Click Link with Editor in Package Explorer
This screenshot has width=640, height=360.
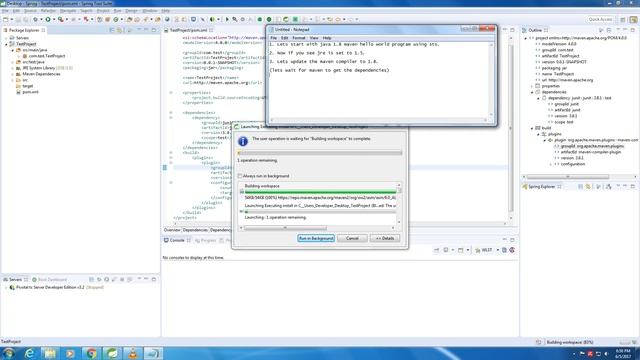tap(119, 30)
